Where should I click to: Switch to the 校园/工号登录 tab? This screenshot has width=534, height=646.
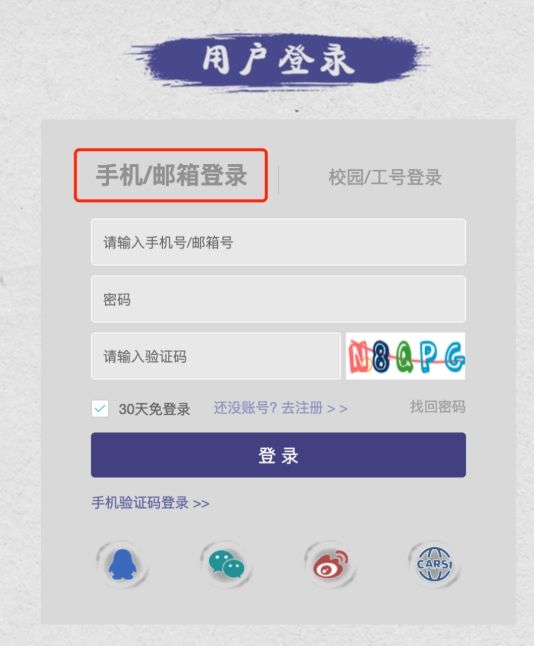coord(385,178)
